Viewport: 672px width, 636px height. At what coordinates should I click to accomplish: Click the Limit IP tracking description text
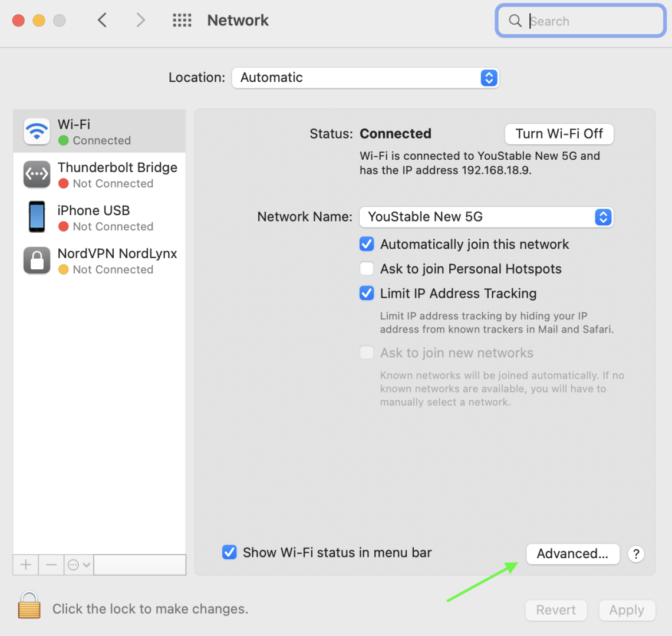pyautogui.click(x=497, y=322)
